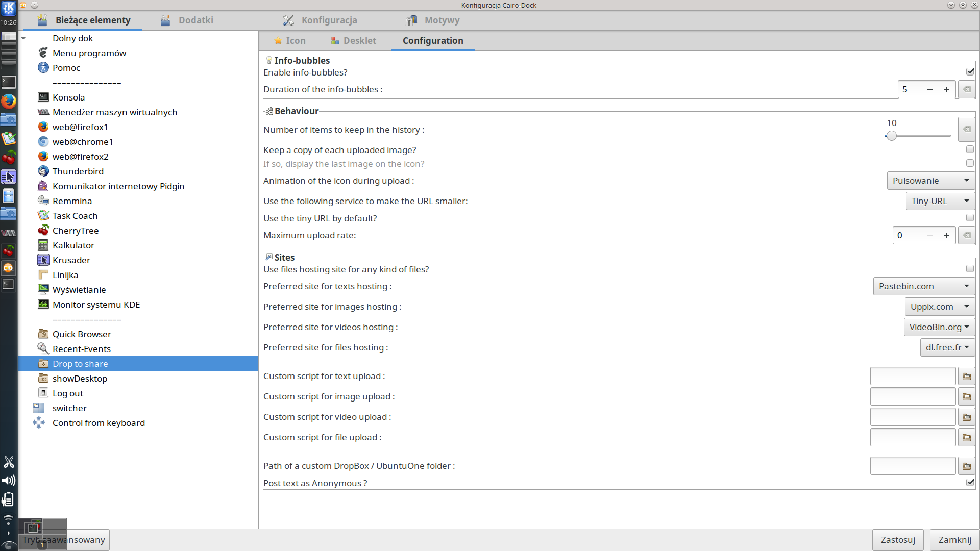Select web@firefox2 in the items tree

pos(80,157)
